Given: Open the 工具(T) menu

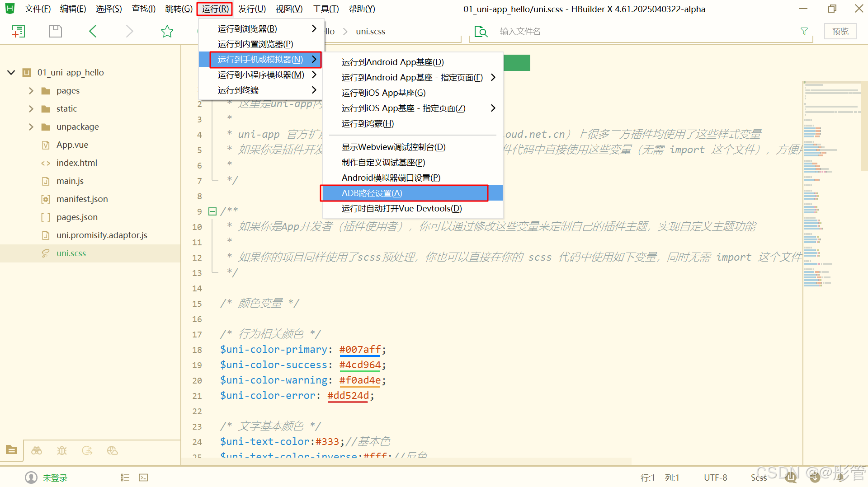Looking at the screenshot, I should point(325,9).
